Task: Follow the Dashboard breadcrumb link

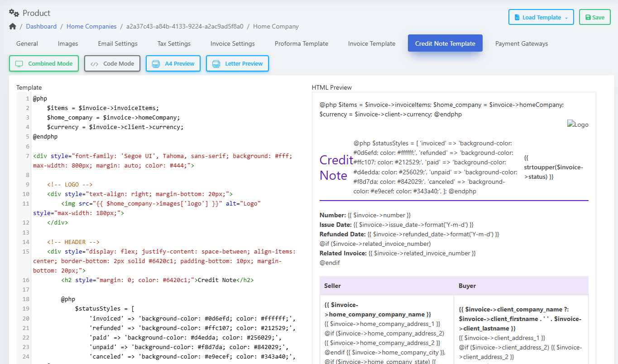Action: [41, 26]
